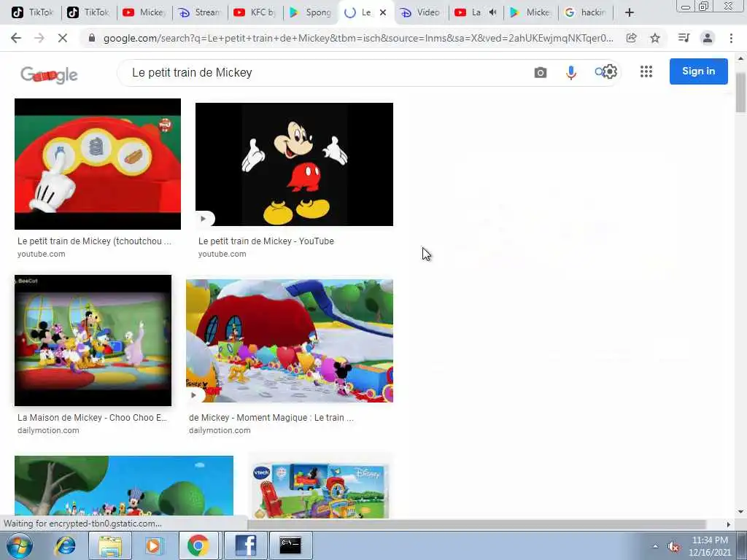Switch to the first TikTok tab
Screen dimensions: 747x560
[x=32, y=12]
